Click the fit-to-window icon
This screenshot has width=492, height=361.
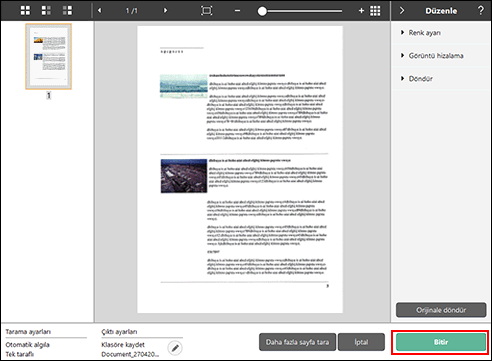(207, 11)
